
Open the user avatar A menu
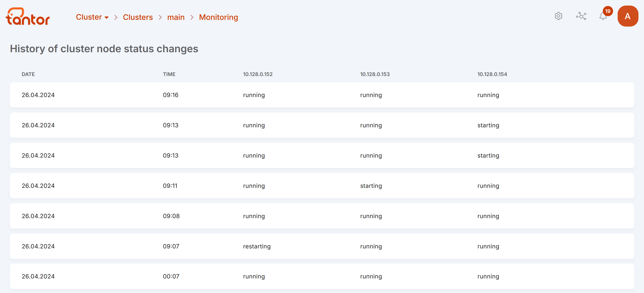(x=628, y=16)
